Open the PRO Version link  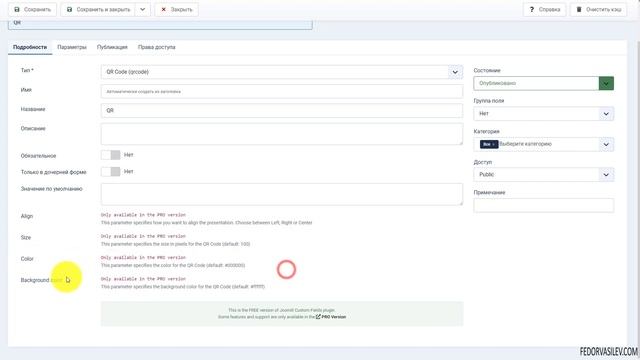pos(331,317)
